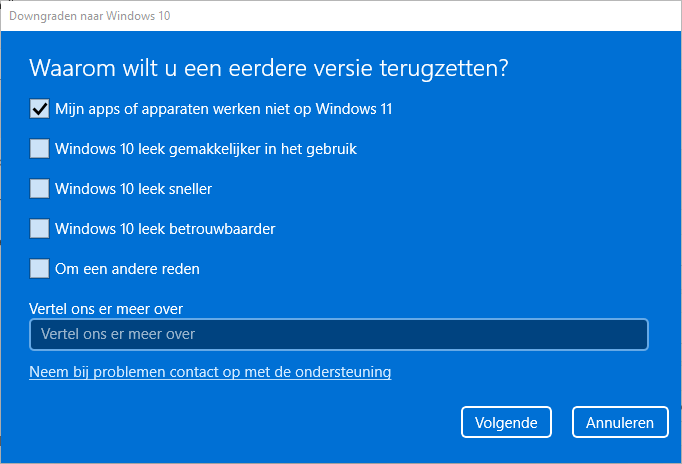This screenshot has height=464, width=682.
Task: Uncheck the 'Mijn apps of apparaten werken niet' checkbox
Action: tap(39, 109)
